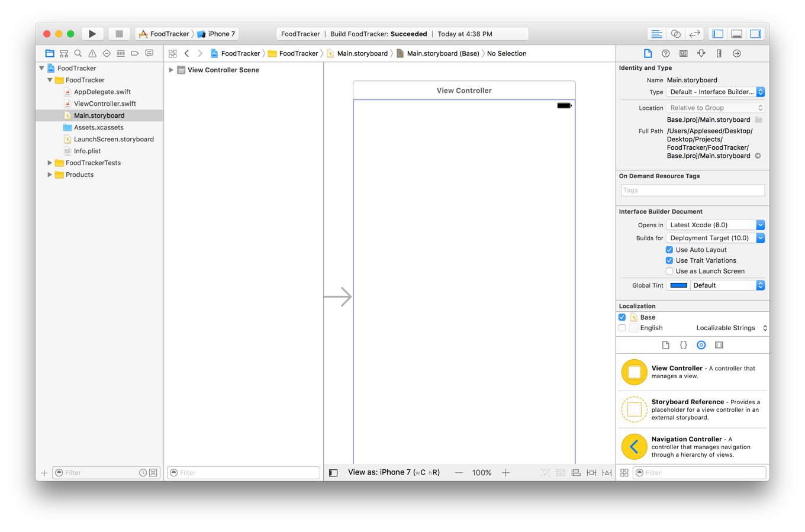The image size is (805, 532).
Task: Toggle document outline visibility button
Action: tap(333, 473)
